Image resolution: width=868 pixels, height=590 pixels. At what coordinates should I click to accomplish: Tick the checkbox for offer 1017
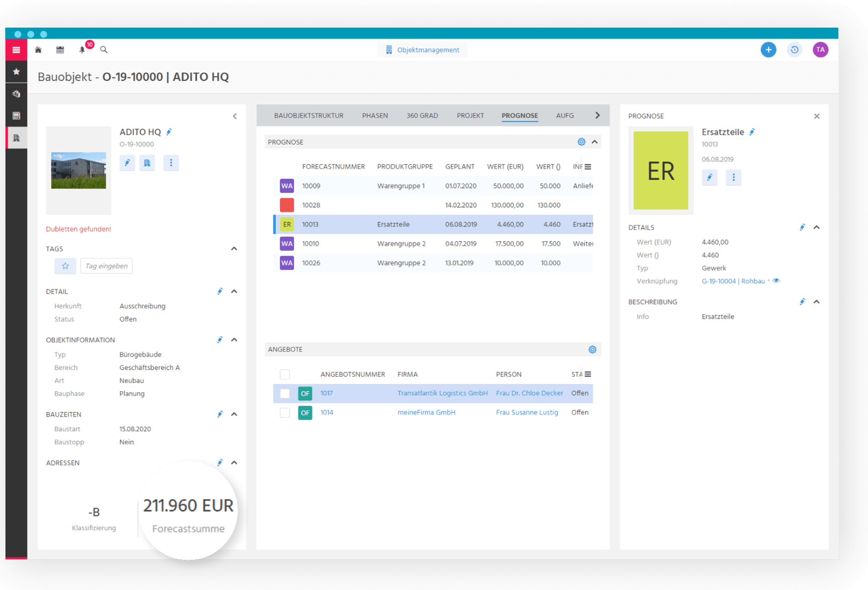285,393
